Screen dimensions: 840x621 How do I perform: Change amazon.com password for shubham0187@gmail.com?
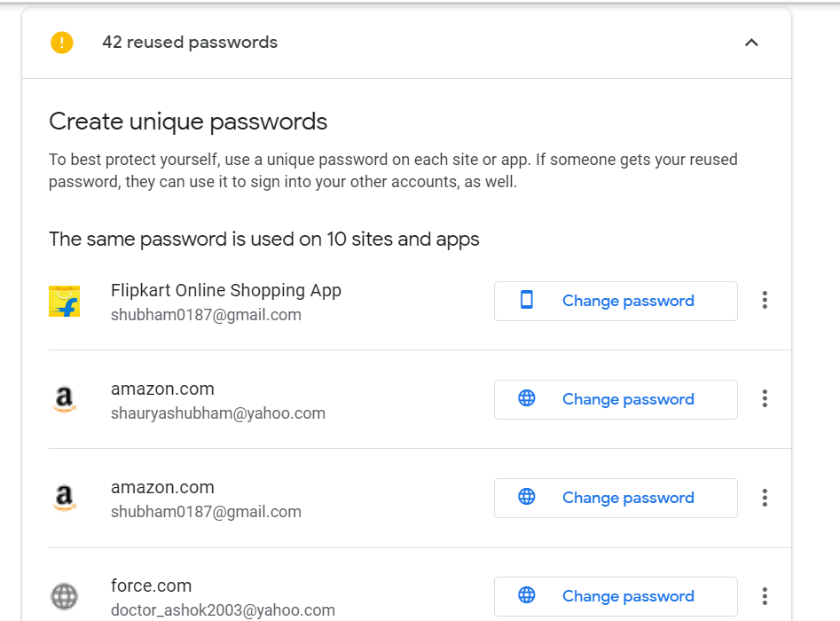(616, 499)
